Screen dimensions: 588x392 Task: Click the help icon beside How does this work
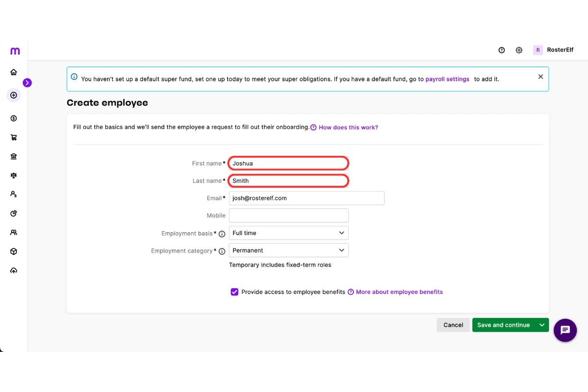click(x=314, y=127)
